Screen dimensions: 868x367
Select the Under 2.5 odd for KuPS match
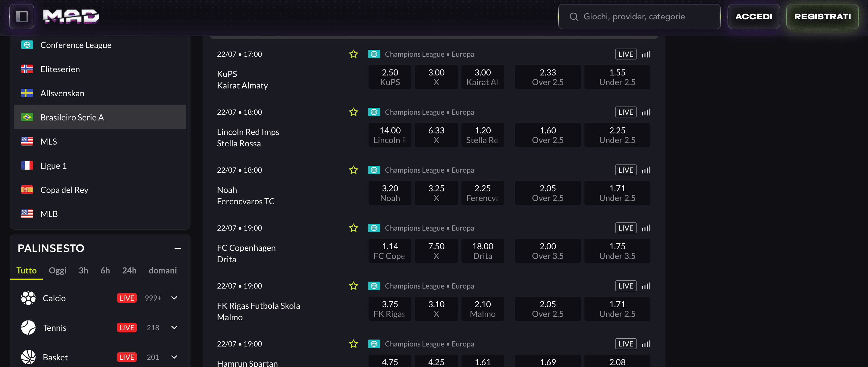coord(617,77)
